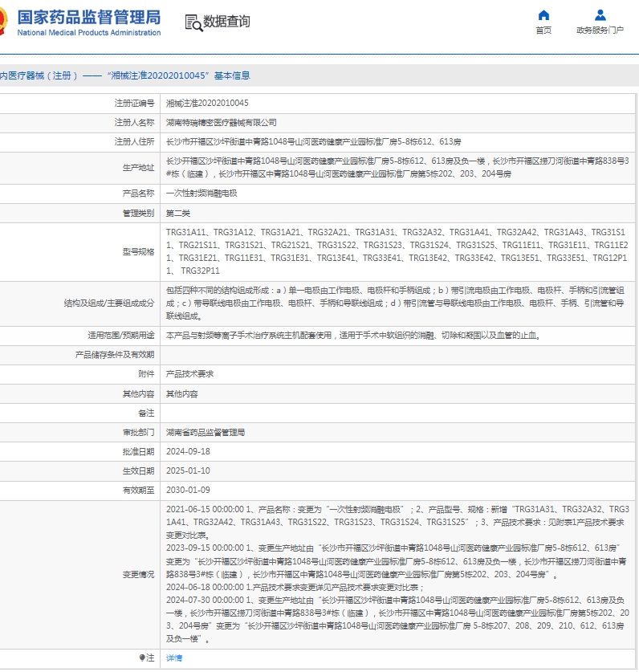
Task: Click the 产品技术要求 attachment value
Action: [190, 374]
